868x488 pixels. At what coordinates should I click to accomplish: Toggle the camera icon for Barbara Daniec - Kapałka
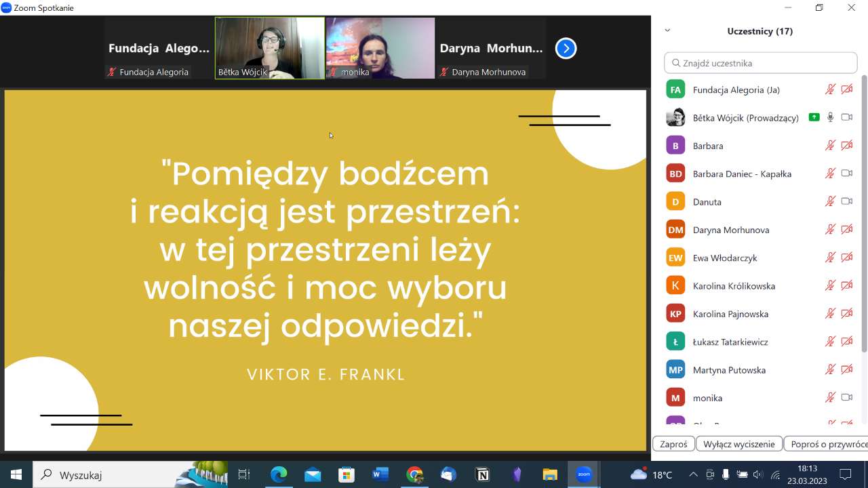[846, 174]
